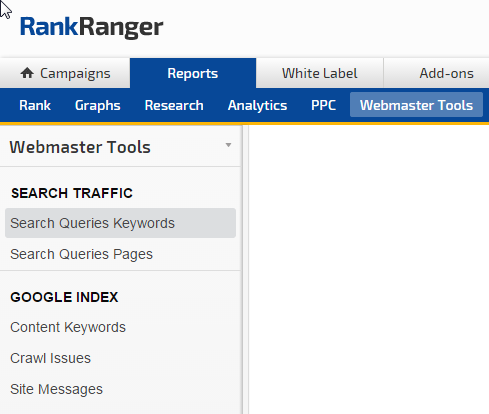Open the White Label tab
This screenshot has height=414, width=489.
click(x=320, y=73)
